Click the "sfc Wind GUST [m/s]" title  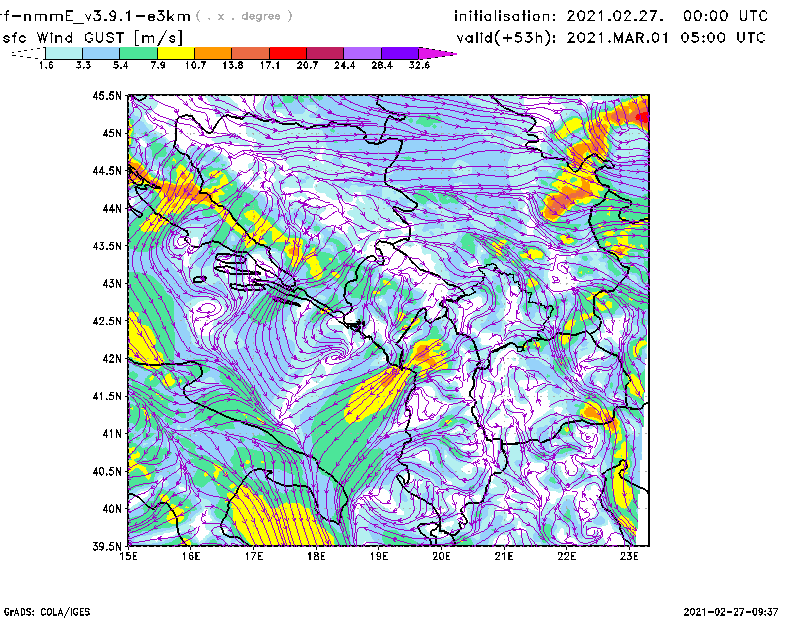tap(92, 38)
